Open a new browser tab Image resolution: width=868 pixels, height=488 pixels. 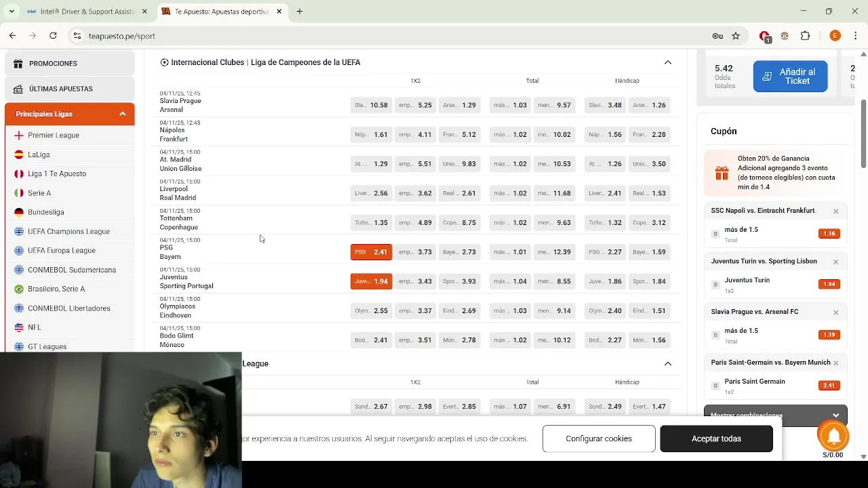[x=300, y=12]
